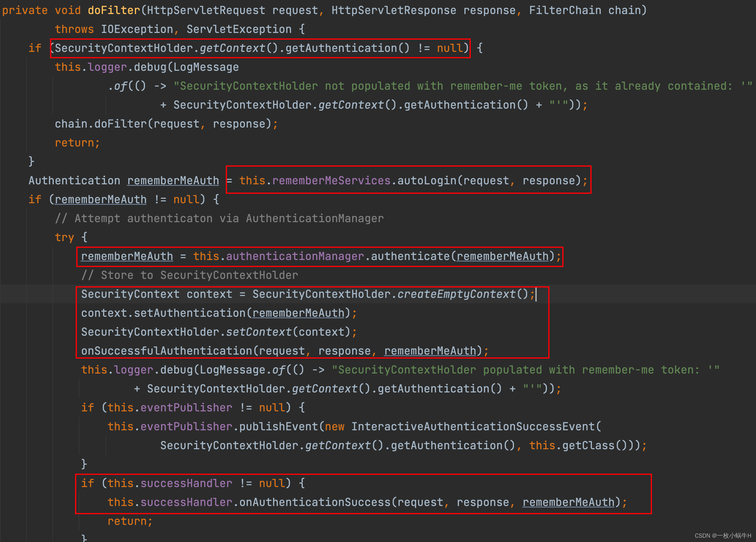Click setContext method call

[259, 332]
